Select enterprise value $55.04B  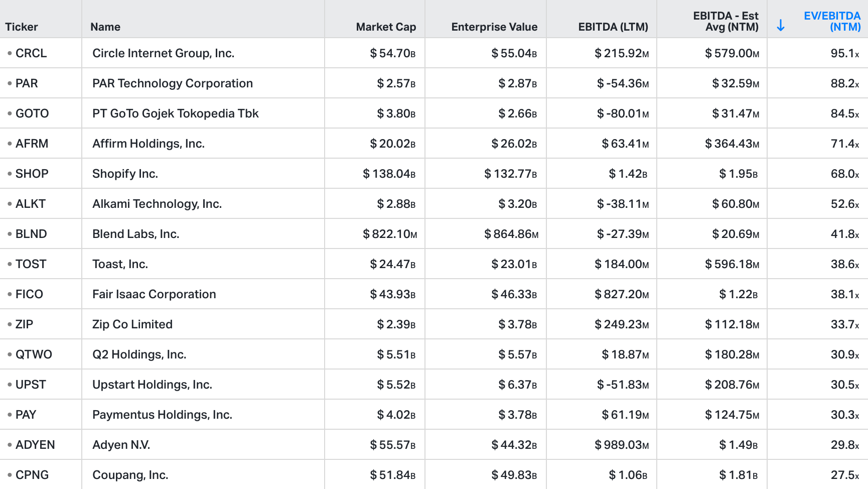(514, 53)
